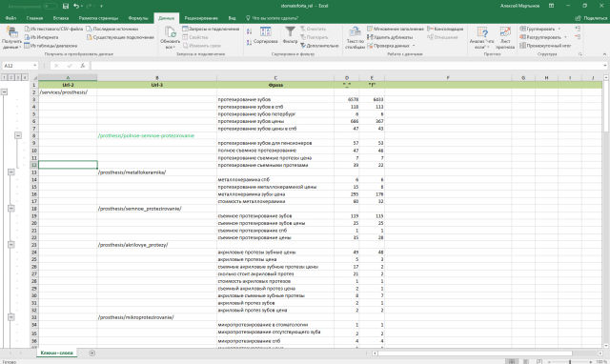The image size is (610, 364).
Task: Open the Name Box dropdown arrow
Action: pyautogui.click(x=34, y=66)
